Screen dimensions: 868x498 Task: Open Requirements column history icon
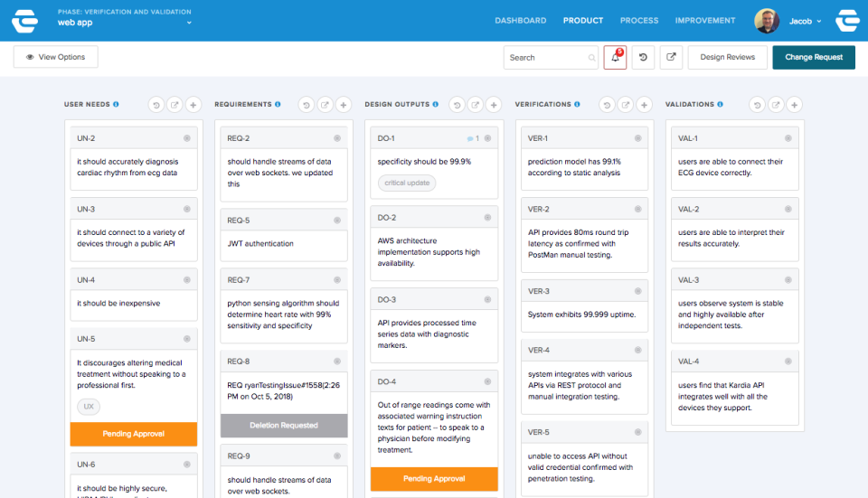click(x=307, y=105)
